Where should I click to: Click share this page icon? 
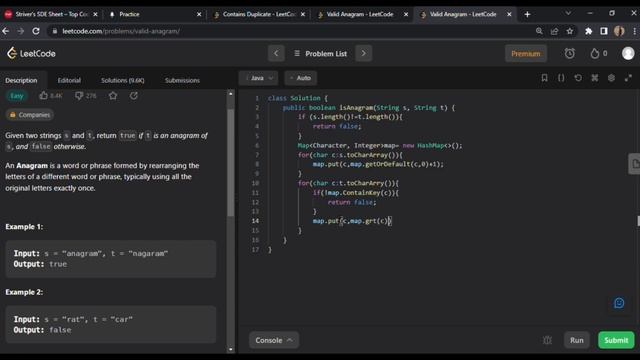554,31
